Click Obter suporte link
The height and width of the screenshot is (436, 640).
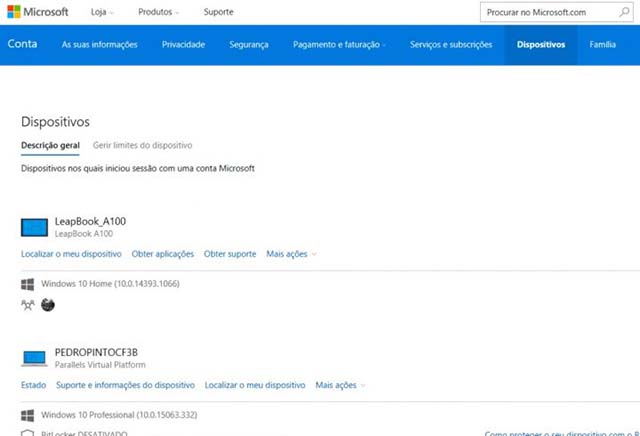tap(230, 254)
